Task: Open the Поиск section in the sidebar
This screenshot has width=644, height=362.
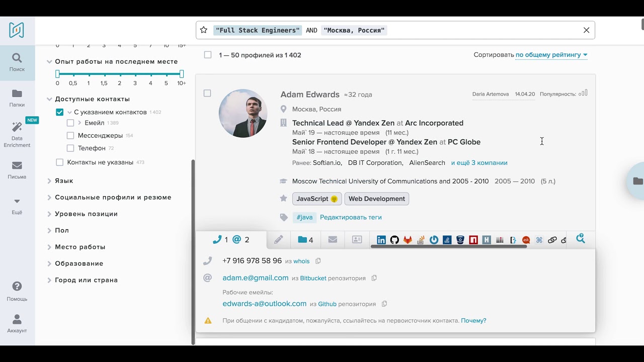Action: click(17, 62)
